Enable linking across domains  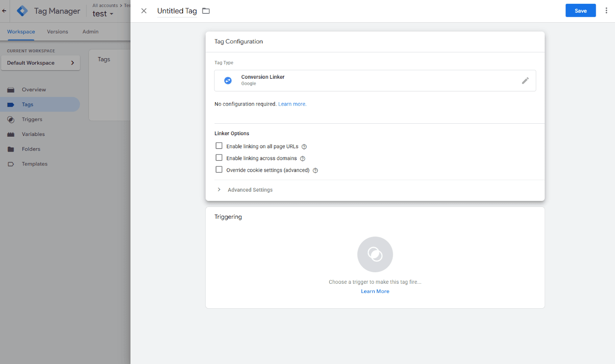[x=219, y=158]
